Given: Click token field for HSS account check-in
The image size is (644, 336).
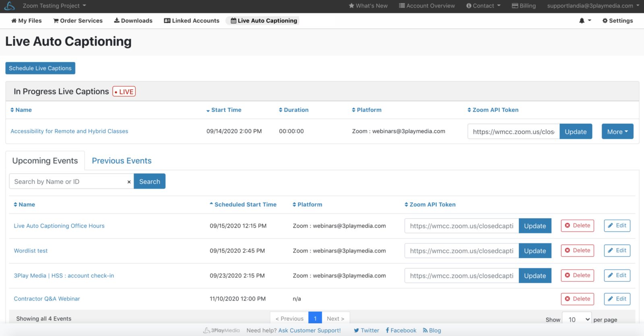Looking at the screenshot, I should 462,276.
